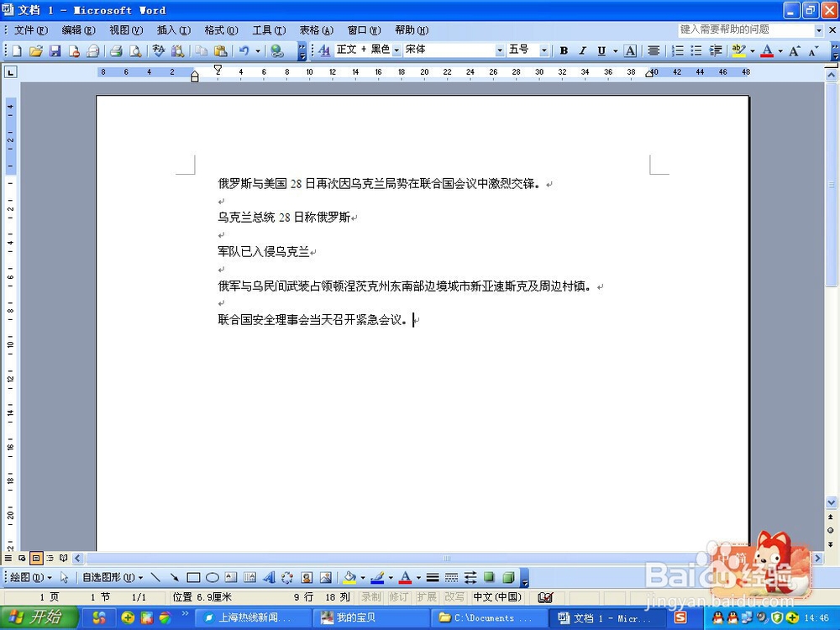This screenshot has height=630, width=840.
Task: Open Print Preview from the toolbar
Action: point(135,51)
